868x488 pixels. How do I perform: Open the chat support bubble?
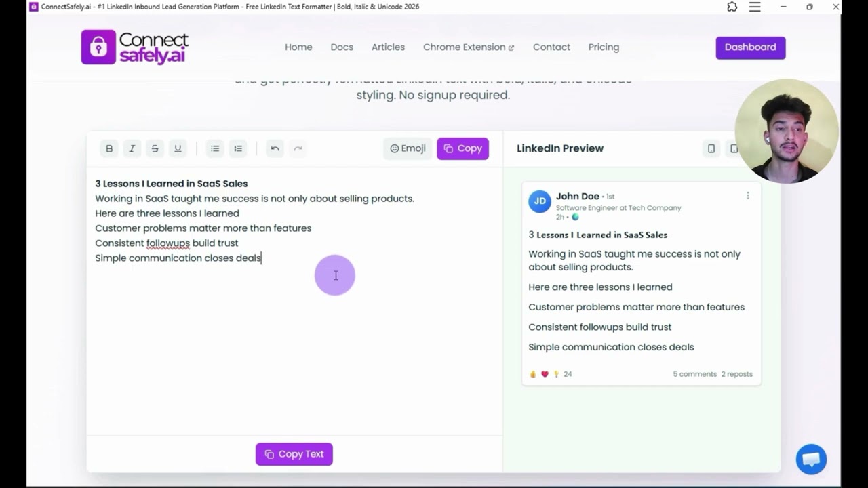point(811,460)
